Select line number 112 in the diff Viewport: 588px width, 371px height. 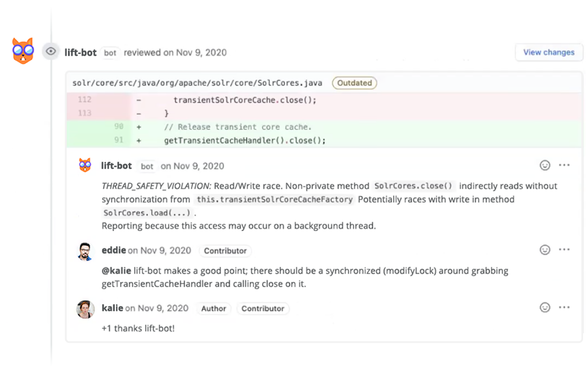coord(84,100)
